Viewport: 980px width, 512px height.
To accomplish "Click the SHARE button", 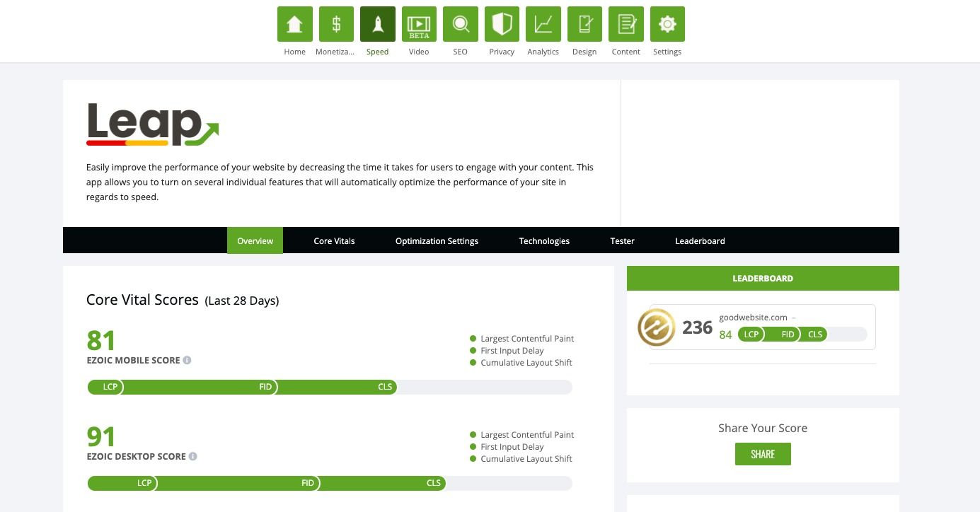I will (763, 454).
